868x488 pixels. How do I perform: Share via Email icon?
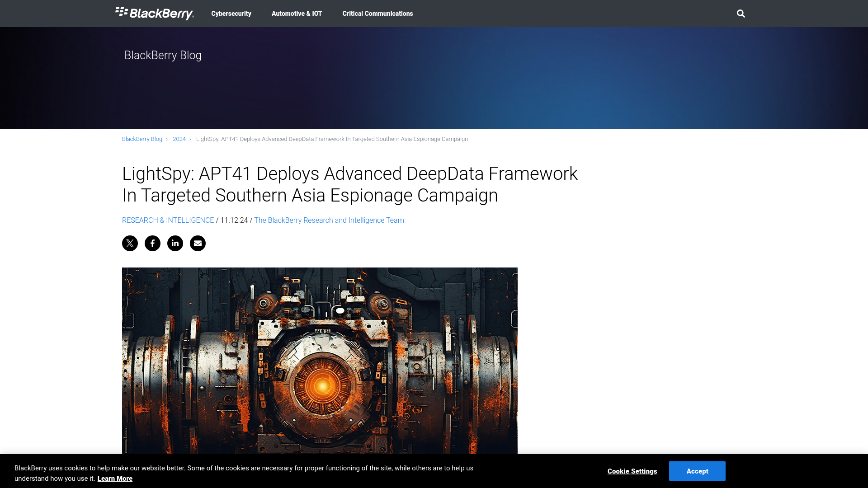click(x=197, y=243)
